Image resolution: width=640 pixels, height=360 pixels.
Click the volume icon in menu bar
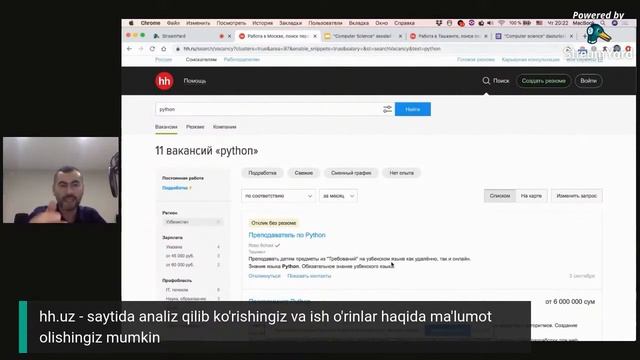click(491, 23)
